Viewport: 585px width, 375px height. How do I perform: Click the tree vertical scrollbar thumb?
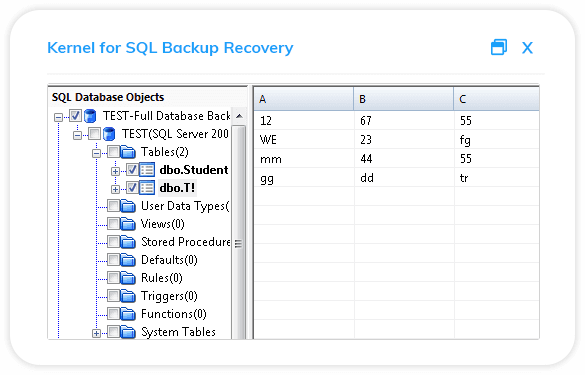[x=239, y=231]
